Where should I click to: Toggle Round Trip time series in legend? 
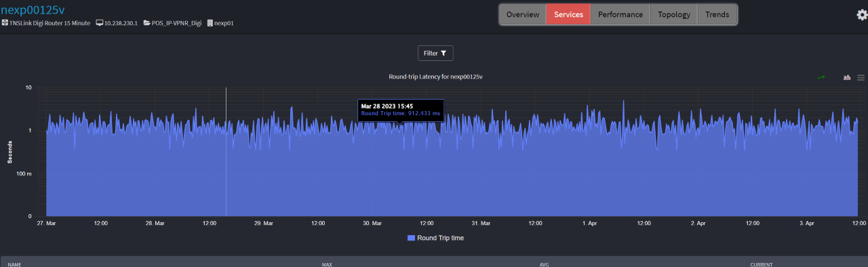(435, 238)
